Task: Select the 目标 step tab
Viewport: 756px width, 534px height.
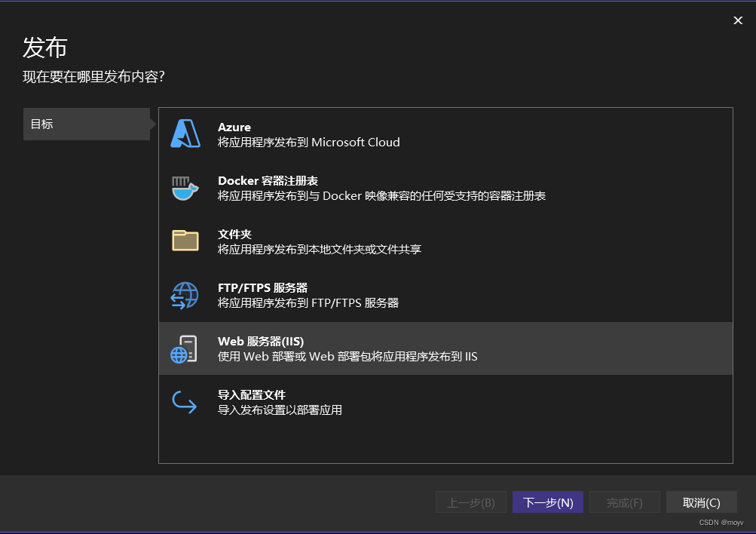Action: [x=87, y=124]
